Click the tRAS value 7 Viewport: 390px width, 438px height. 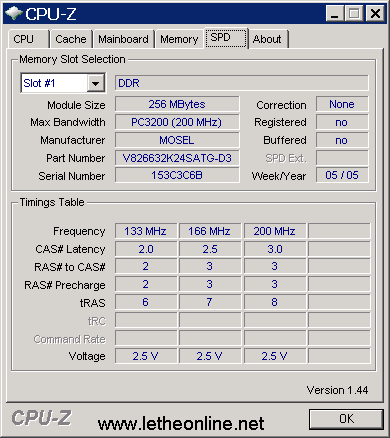[x=210, y=302]
